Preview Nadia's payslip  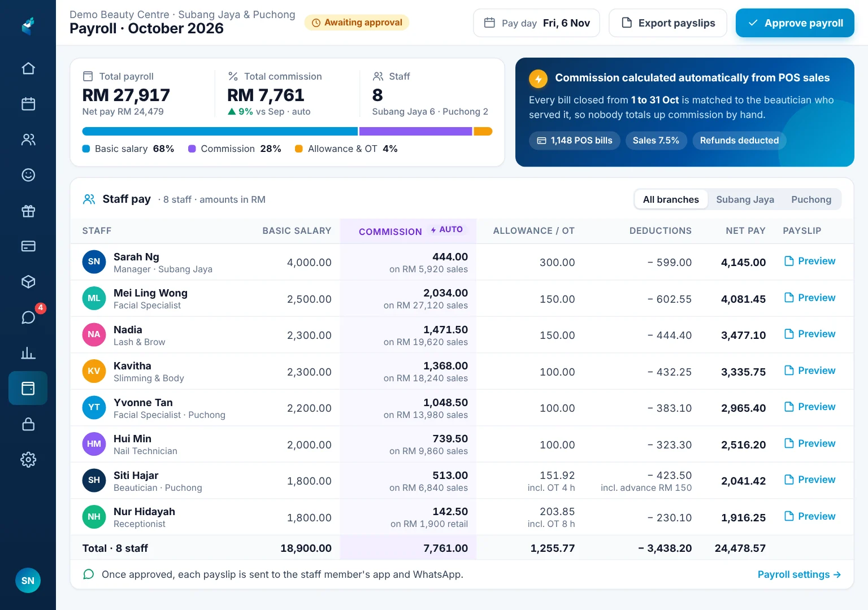click(810, 334)
